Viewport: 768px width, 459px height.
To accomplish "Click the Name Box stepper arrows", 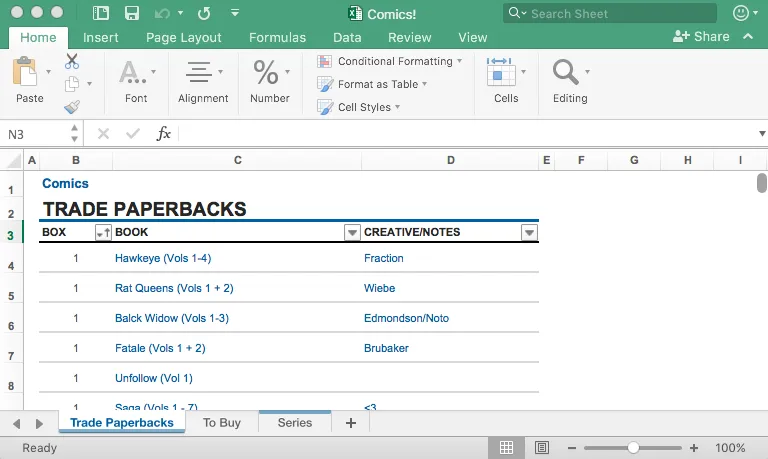I will (74, 133).
